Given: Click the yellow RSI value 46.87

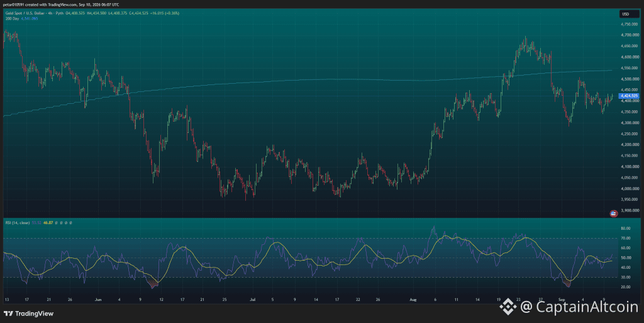Looking at the screenshot, I should [48, 223].
